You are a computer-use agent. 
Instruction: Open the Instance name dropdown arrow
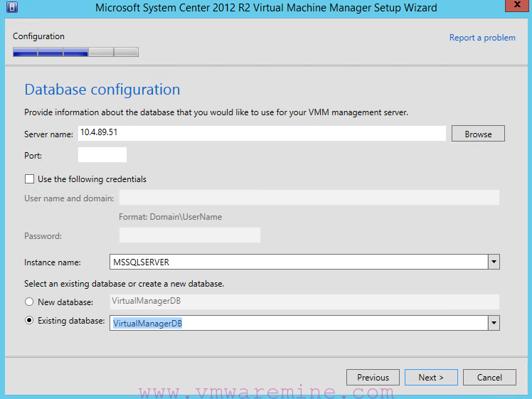[x=494, y=262]
